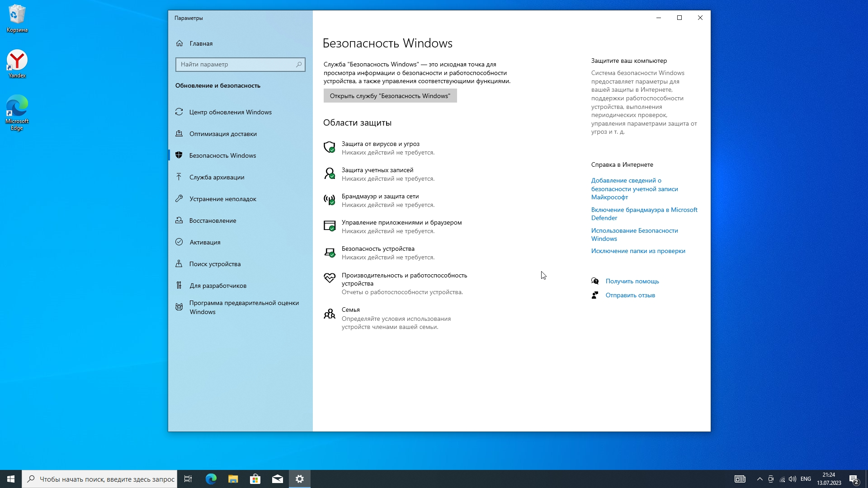
Task: Click the Family options people icon
Action: (x=330, y=314)
